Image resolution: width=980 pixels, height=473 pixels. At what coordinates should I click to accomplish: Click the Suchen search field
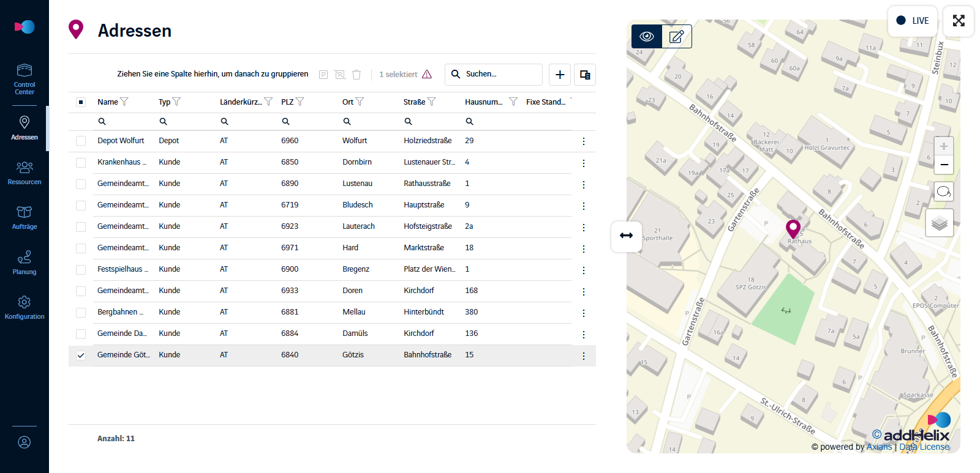coord(494,75)
